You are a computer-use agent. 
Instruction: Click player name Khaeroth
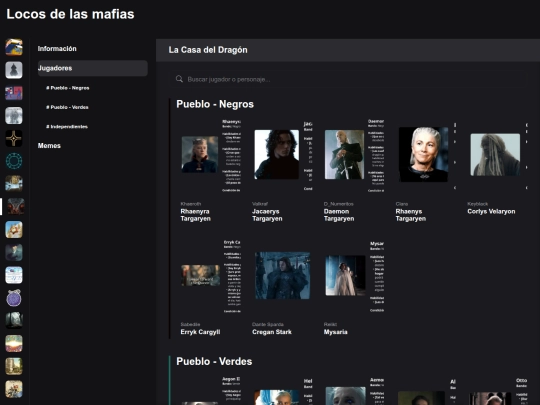point(191,204)
